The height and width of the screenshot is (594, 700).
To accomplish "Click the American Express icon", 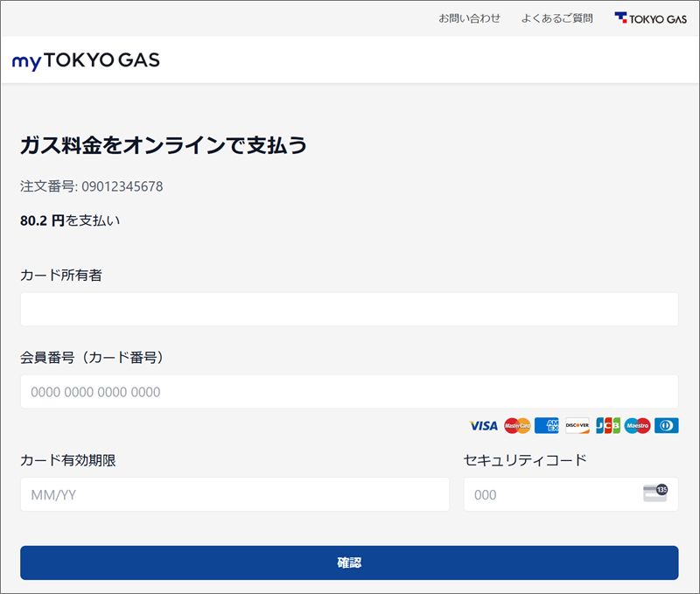I will point(546,426).
